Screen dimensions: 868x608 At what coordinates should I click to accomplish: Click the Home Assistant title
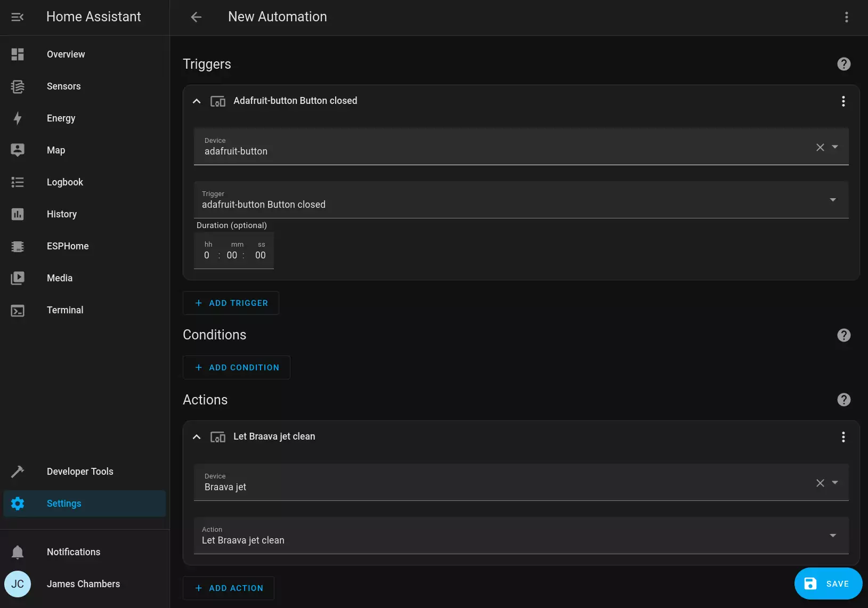(x=94, y=17)
